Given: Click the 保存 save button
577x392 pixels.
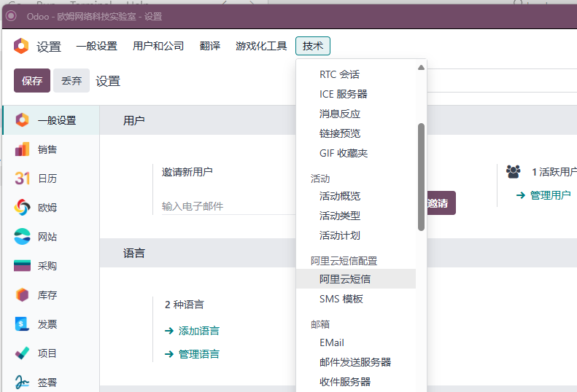Looking at the screenshot, I should (32, 81).
